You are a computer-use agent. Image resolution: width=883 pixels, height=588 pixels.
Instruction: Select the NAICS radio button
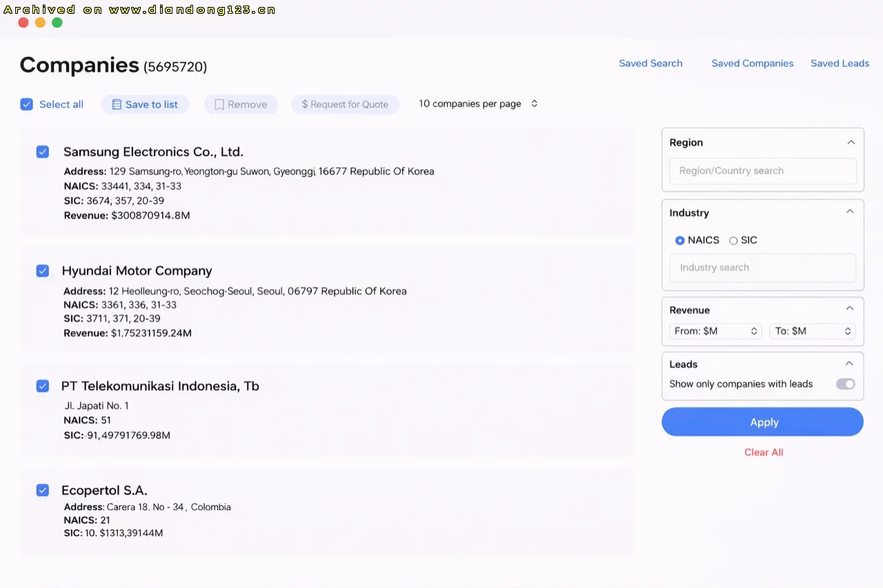pyautogui.click(x=680, y=241)
